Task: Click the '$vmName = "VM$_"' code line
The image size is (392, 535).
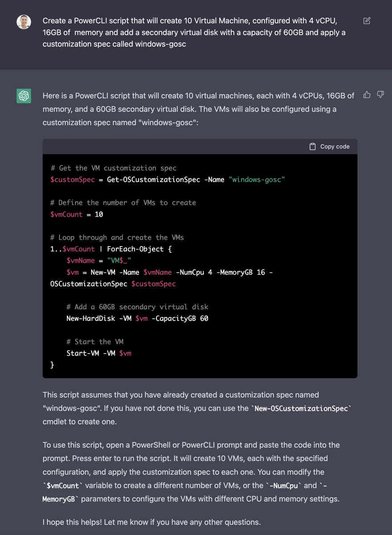Action: coord(98,261)
